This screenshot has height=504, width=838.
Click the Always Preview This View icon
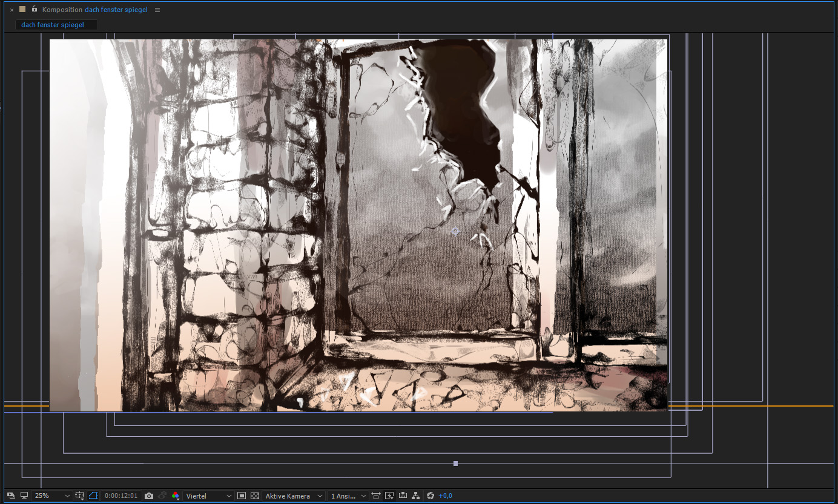coord(11,496)
